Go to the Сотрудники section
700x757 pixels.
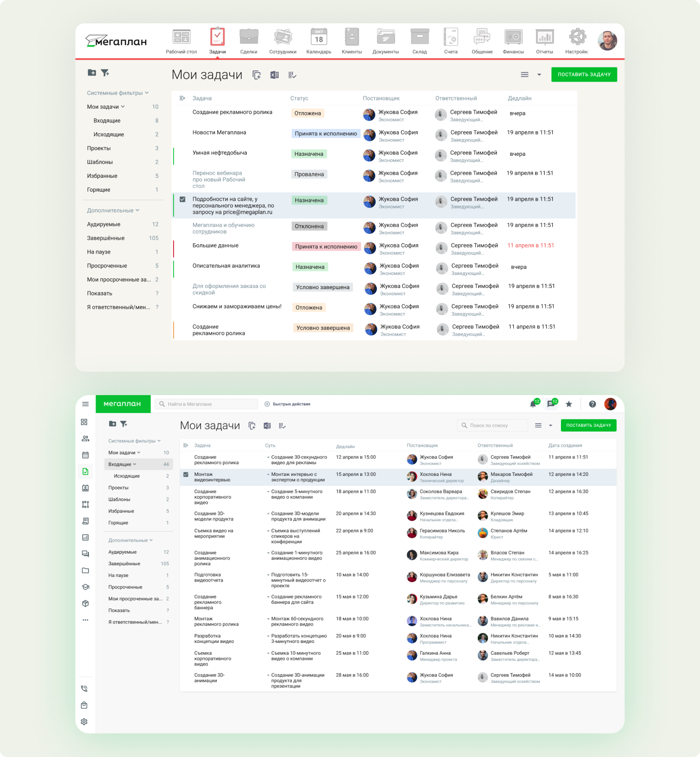point(283,38)
